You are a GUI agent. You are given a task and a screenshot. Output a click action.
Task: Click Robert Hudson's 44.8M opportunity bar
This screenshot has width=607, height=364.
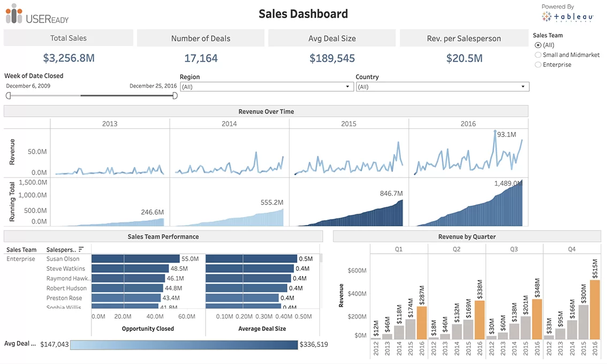tap(127, 288)
